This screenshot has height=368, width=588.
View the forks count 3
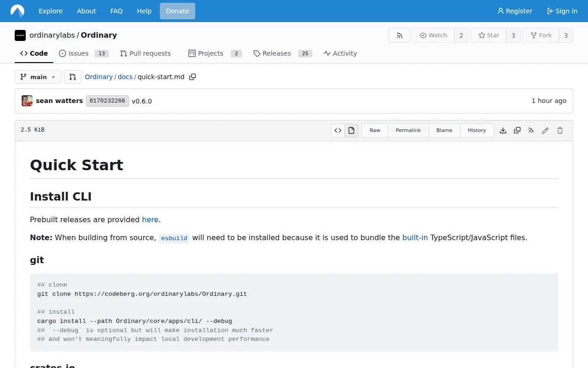tap(566, 35)
